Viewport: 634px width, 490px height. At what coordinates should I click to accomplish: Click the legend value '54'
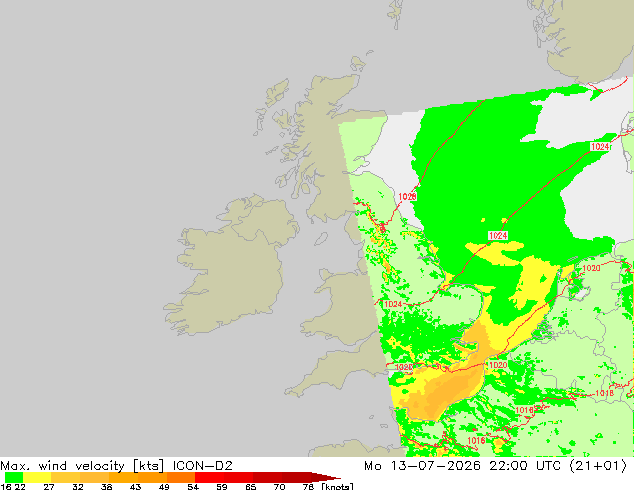(193, 486)
